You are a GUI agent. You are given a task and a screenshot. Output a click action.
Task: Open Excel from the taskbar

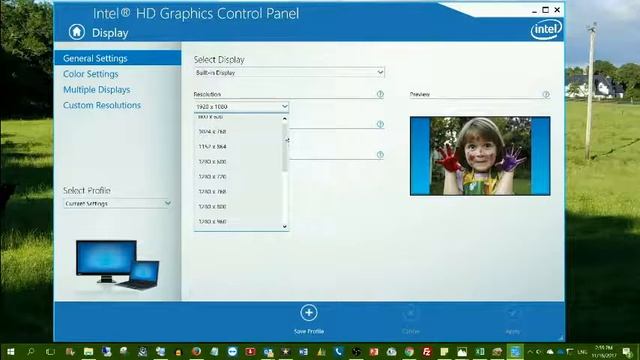(x=480, y=351)
